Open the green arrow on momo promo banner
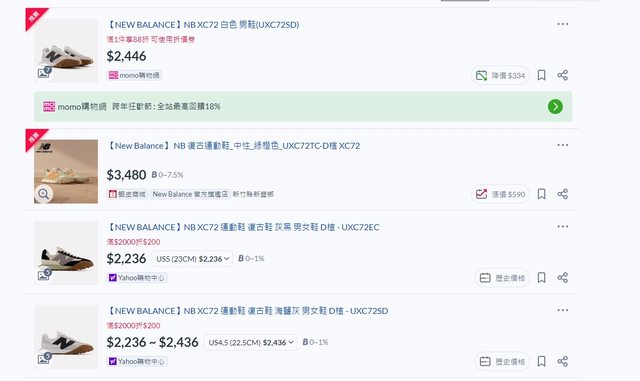Screen dimensions: 640x381 555,107
